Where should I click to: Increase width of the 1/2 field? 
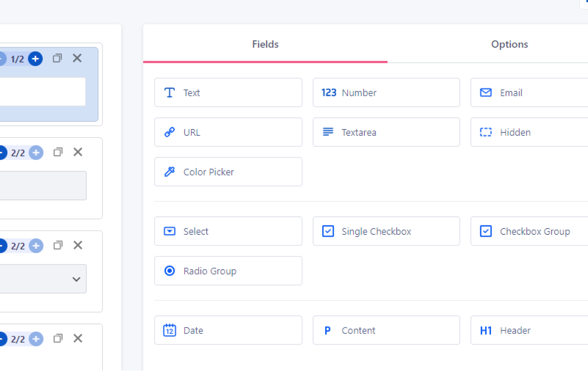tap(35, 59)
